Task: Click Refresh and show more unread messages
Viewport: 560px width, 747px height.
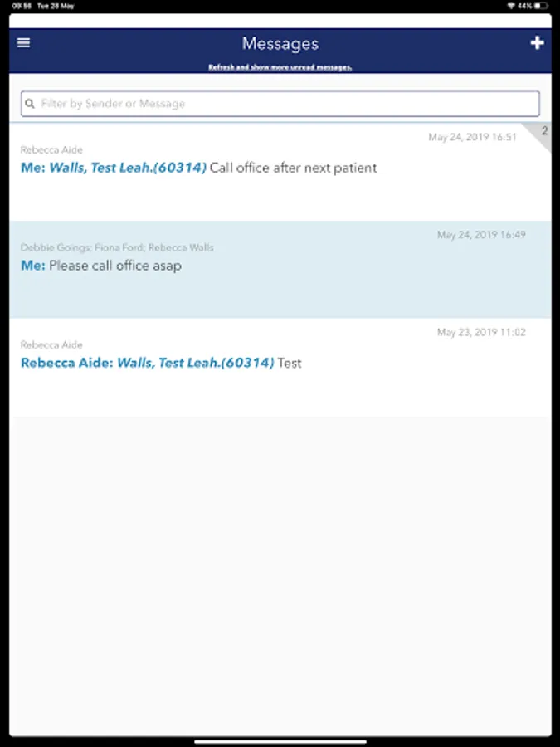Action: click(280, 67)
